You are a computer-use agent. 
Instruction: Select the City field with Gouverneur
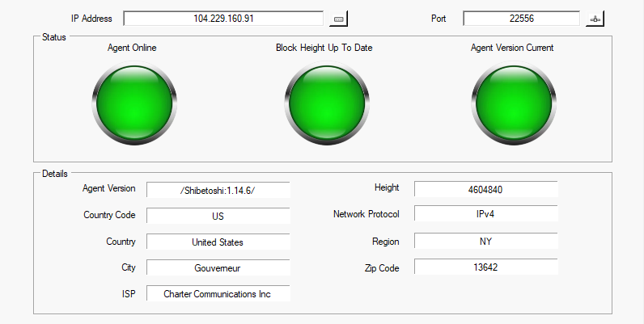218,267
